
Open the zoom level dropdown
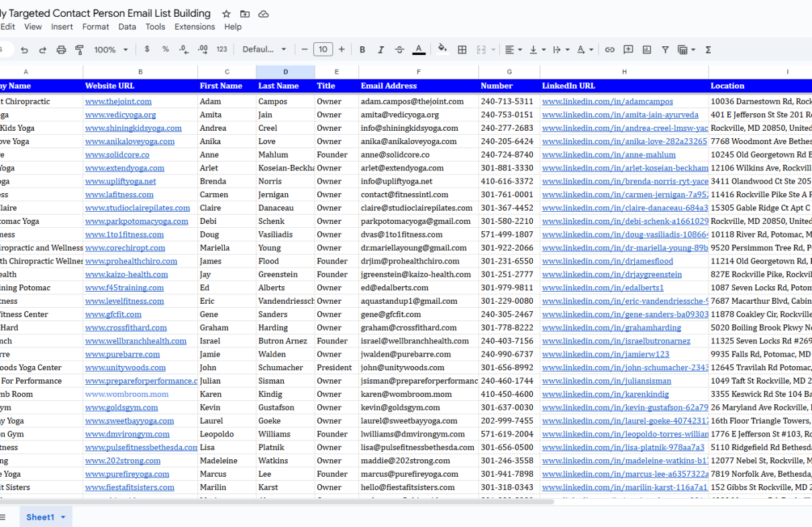(x=111, y=50)
